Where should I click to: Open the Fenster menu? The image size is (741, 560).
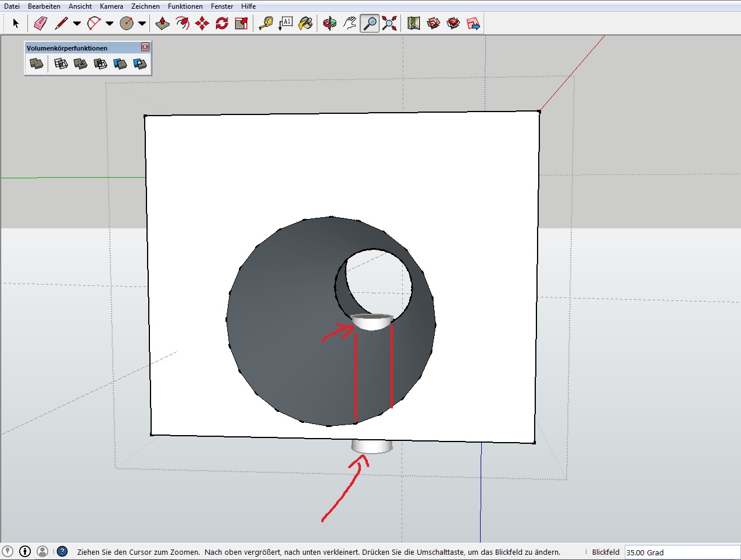click(x=222, y=6)
